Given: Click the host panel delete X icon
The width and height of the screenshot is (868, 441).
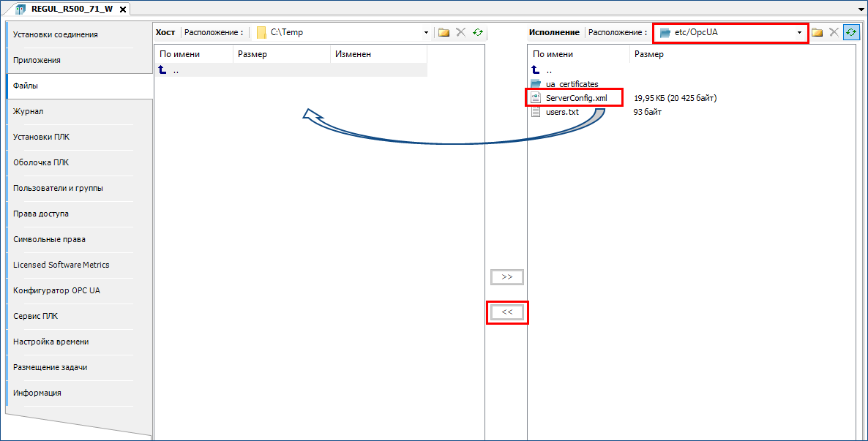Looking at the screenshot, I should (460, 32).
